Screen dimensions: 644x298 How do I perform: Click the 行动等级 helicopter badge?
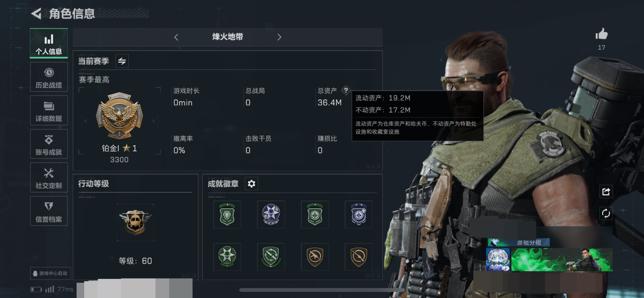click(x=135, y=222)
